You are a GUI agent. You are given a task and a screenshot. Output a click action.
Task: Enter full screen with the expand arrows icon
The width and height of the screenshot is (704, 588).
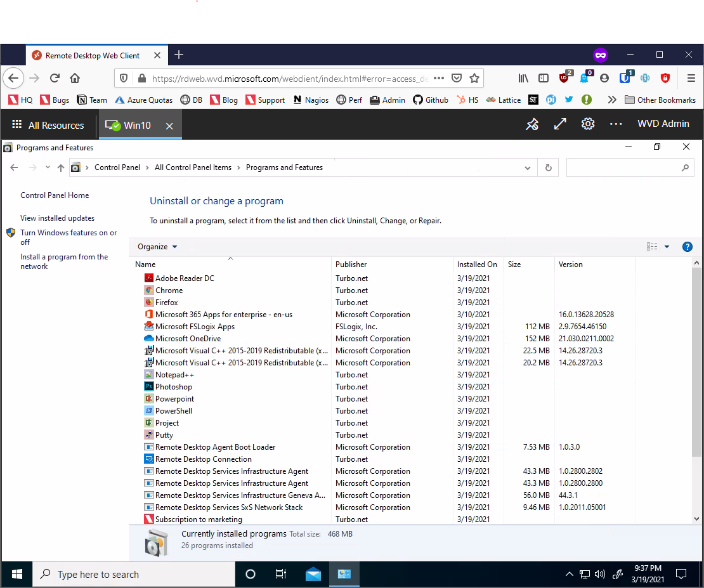(x=560, y=124)
